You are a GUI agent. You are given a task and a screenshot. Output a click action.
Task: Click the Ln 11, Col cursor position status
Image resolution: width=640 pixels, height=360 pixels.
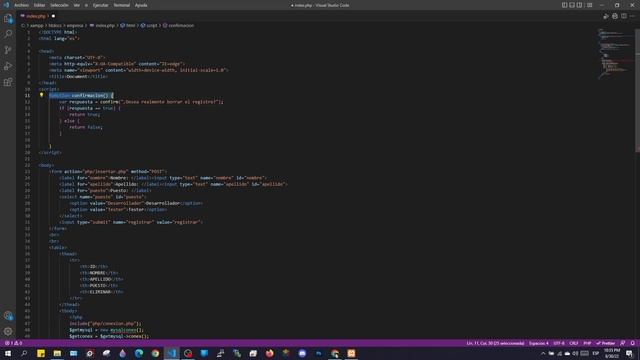495,343
